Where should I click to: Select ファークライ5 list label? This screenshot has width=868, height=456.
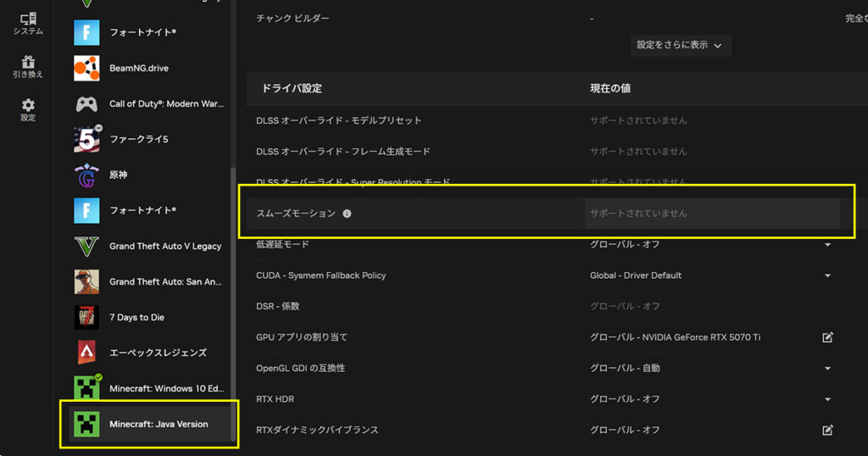[x=139, y=139]
